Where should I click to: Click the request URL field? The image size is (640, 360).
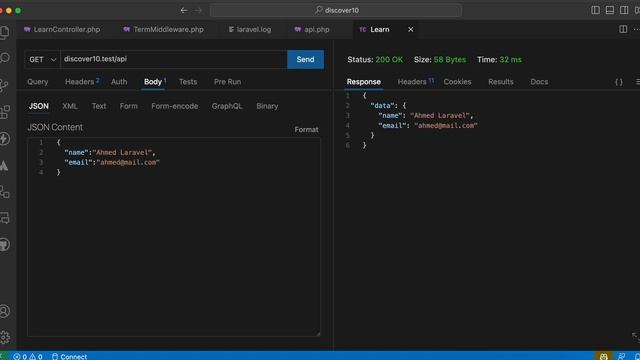coord(174,60)
